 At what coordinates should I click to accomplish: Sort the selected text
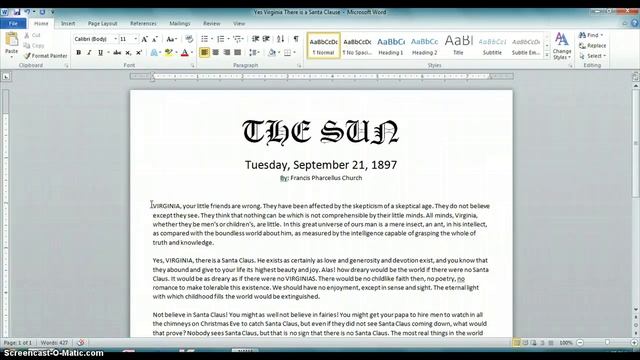280,39
